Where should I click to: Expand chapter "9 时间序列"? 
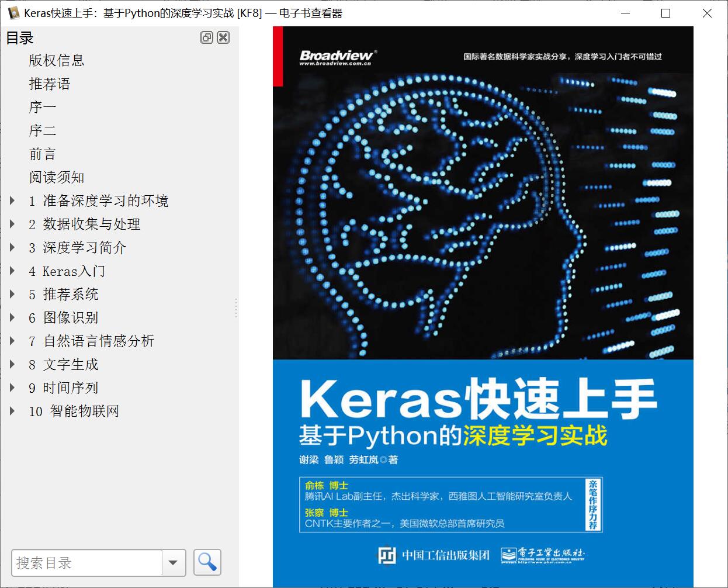tap(13, 388)
